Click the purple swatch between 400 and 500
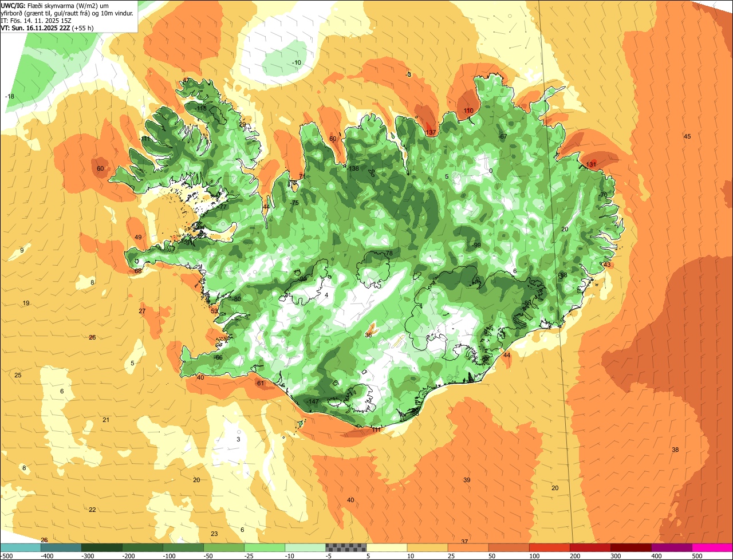Screen dimensions: 733x560 tap(672, 547)
